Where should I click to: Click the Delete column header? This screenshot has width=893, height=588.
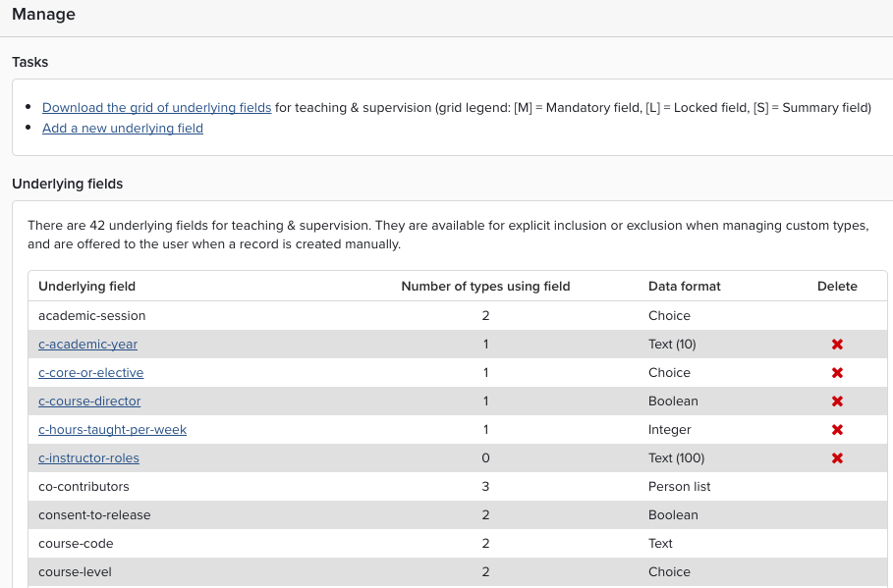click(x=837, y=287)
